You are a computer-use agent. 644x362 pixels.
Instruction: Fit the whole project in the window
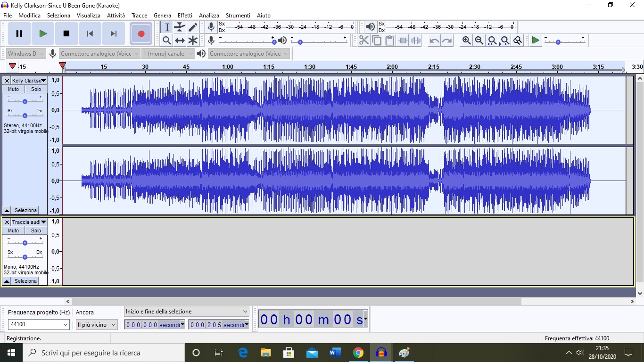(x=504, y=41)
